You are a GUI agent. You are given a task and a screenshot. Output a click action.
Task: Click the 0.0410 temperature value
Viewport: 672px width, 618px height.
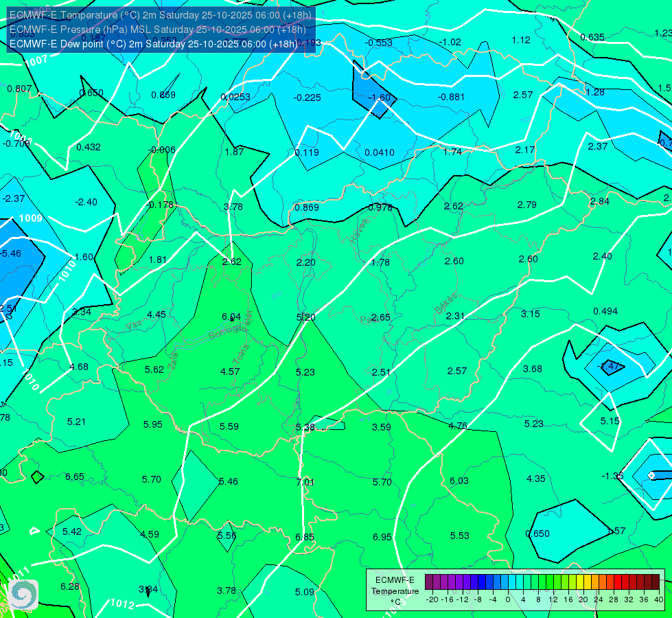[x=380, y=152]
